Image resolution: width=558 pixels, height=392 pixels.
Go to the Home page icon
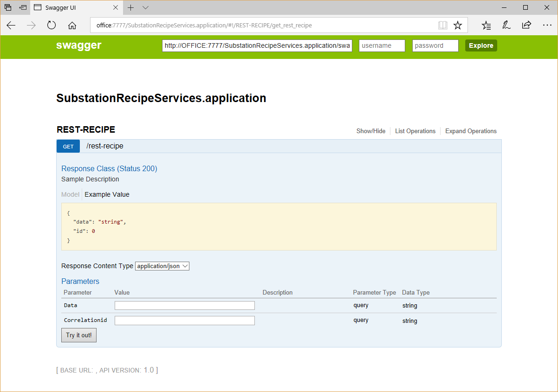click(72, 26)
